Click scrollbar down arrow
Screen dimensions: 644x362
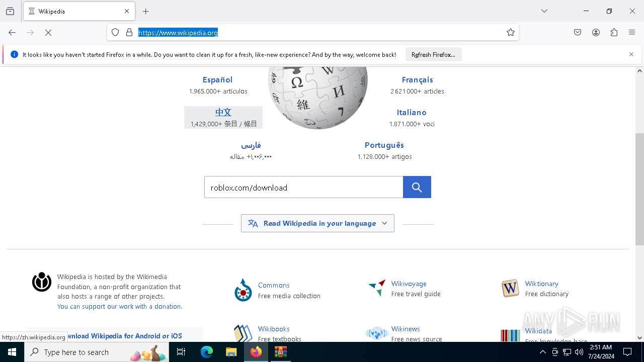click(x=639, y=338)
